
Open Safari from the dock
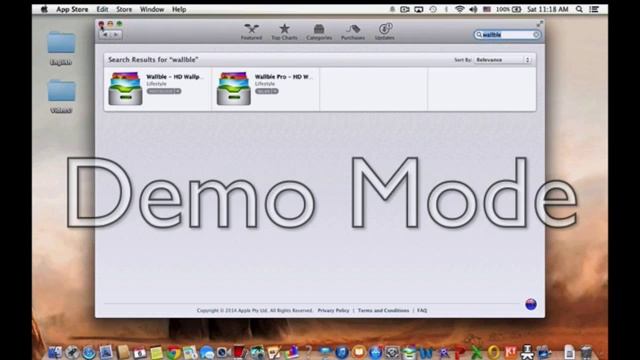89,352
